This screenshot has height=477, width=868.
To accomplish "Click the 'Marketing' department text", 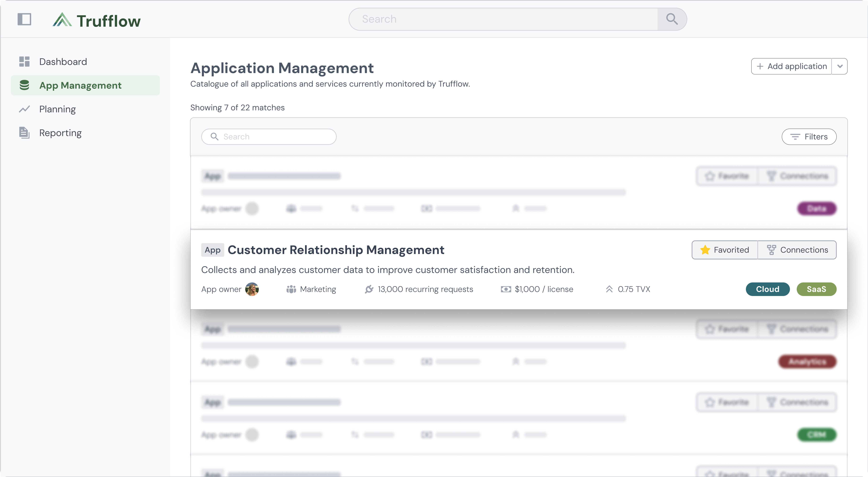I will [318, 289].
